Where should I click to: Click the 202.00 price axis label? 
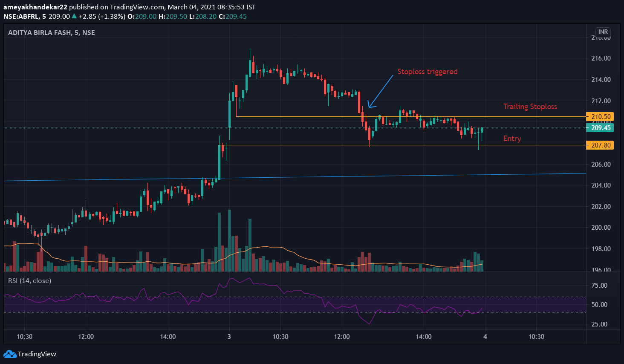[601, 207]
